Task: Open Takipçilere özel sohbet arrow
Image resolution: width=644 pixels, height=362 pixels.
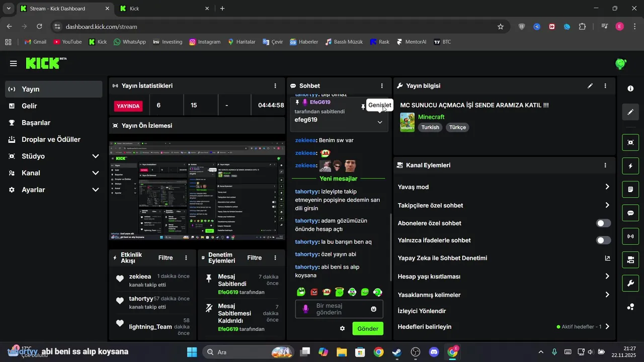Action: (607, 205)
